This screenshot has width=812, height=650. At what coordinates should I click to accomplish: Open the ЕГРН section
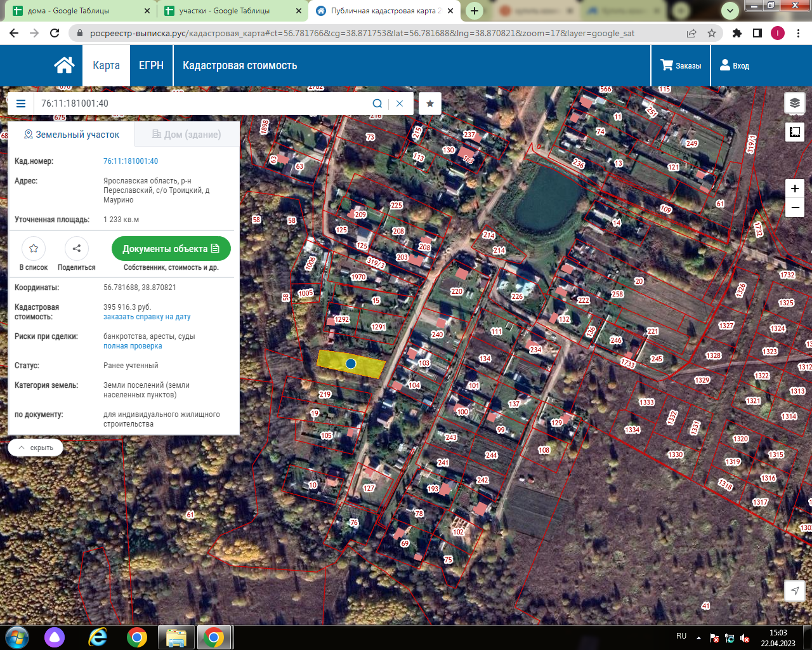pos(151,65)
